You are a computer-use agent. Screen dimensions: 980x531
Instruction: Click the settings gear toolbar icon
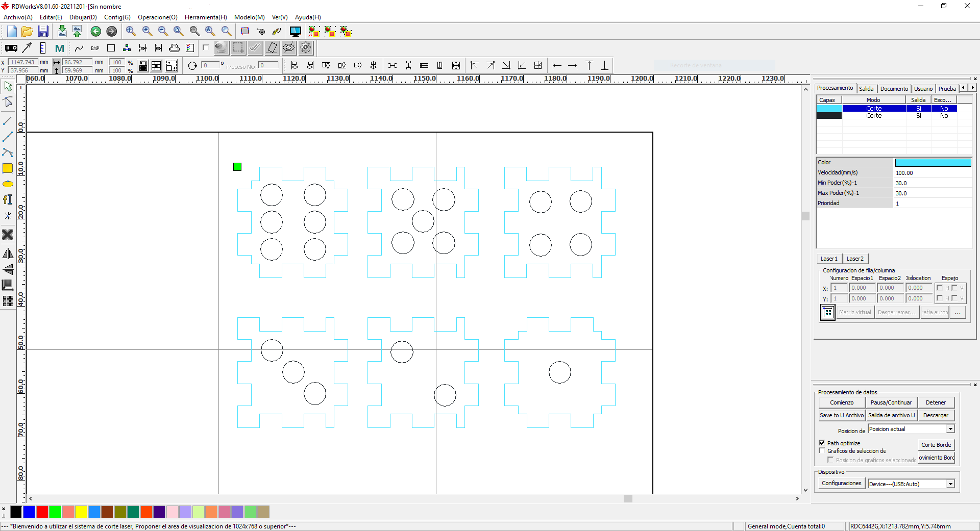[x=306, y=48]
